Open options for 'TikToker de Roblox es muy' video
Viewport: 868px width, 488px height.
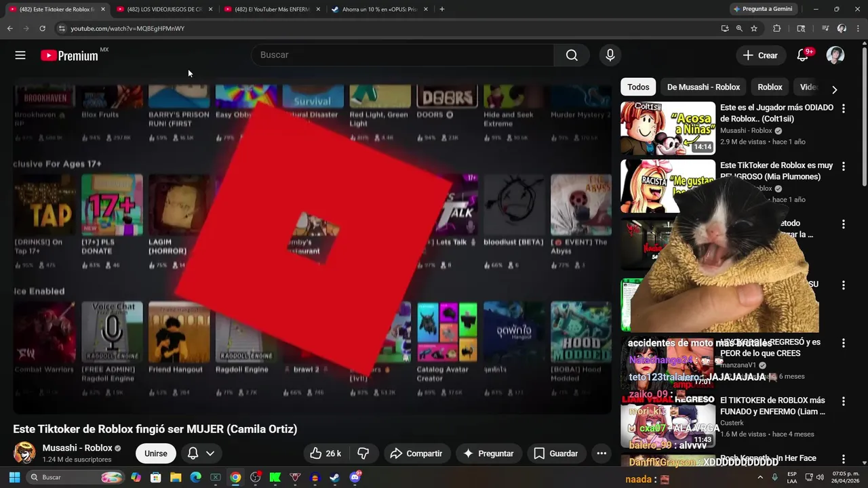(x=844, y=166)
